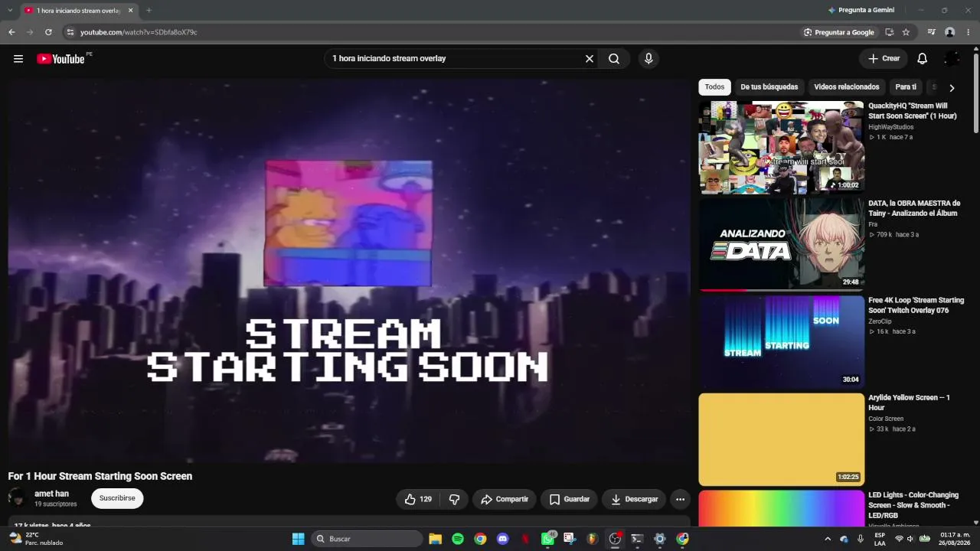Screen dimensions: 980x551
Task: Select the 'Videos relacionados' chip
Action: tap(847, 87)
